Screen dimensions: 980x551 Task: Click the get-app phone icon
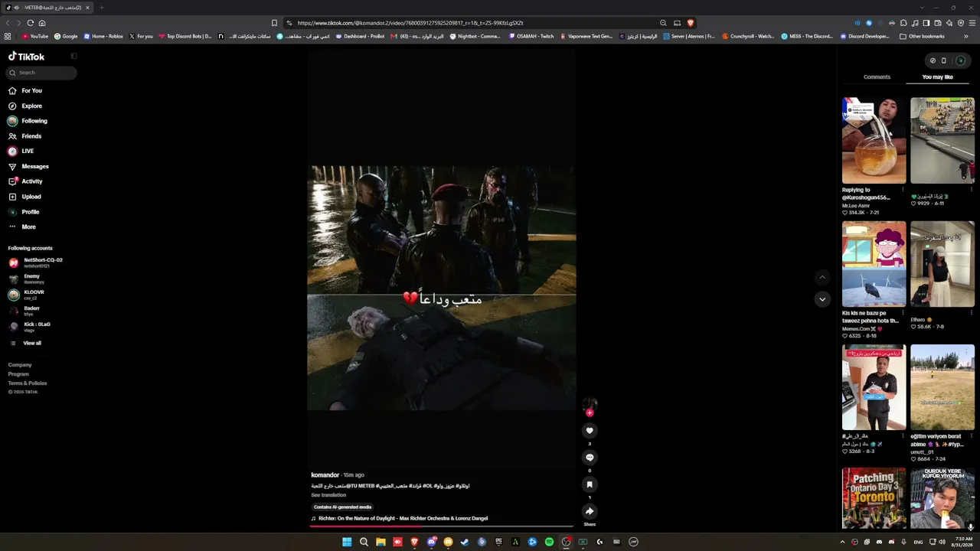click(943, 60)
